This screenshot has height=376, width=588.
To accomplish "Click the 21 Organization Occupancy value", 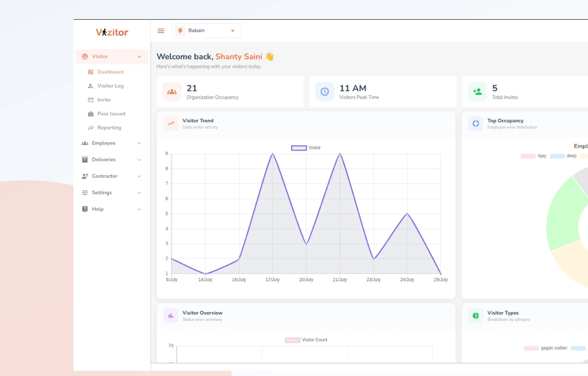I will click(191, 88).
